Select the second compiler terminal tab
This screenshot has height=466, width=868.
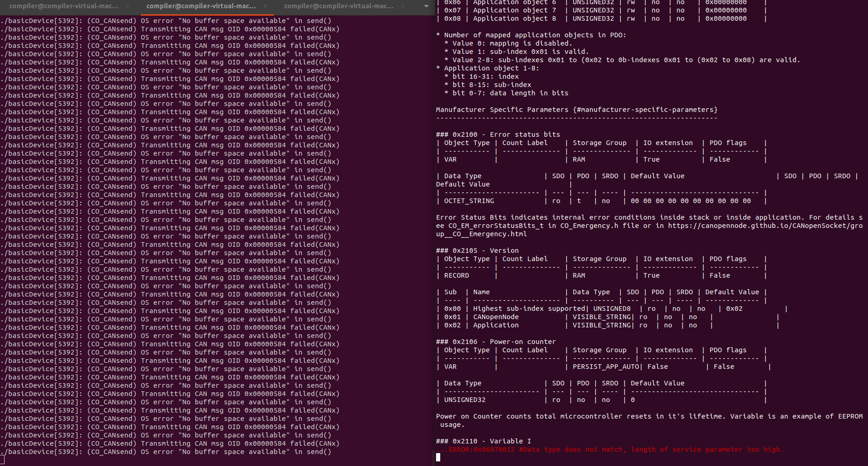(201, 6)
